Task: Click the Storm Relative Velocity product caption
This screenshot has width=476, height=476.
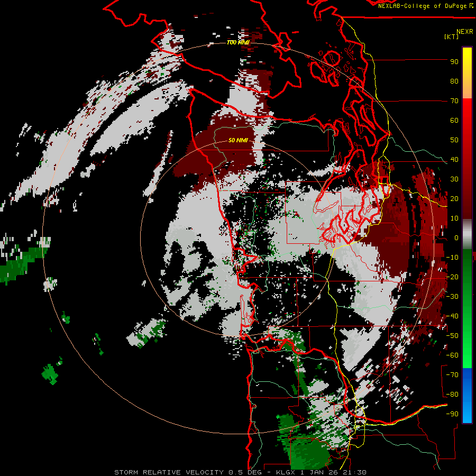Action: [x=240, y=472]
